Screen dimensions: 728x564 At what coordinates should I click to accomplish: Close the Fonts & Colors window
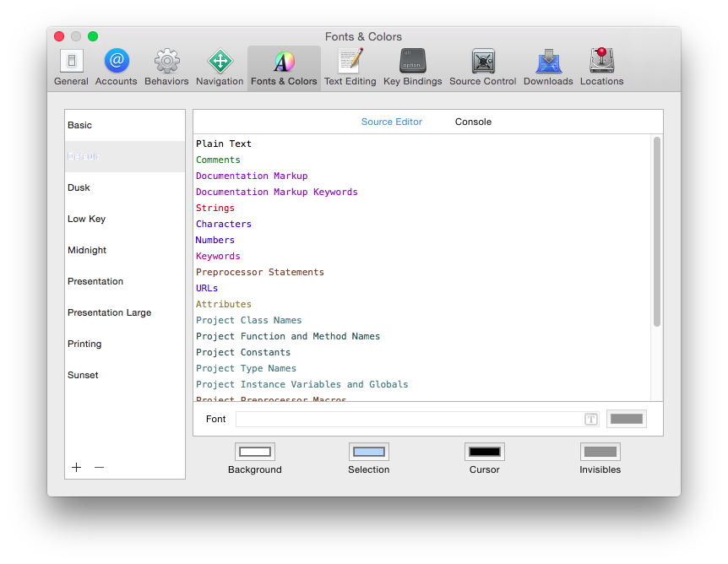(x=59, y=36)
